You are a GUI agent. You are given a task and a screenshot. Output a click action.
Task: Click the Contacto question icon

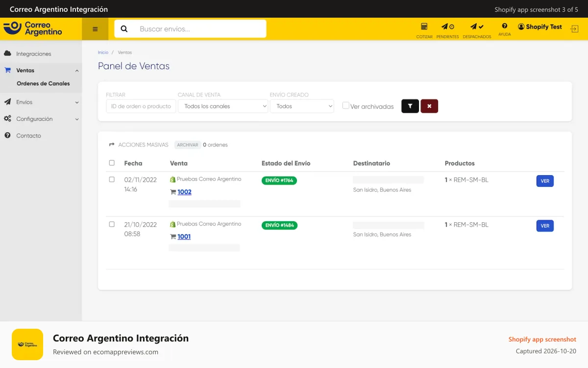coord(7,135)
